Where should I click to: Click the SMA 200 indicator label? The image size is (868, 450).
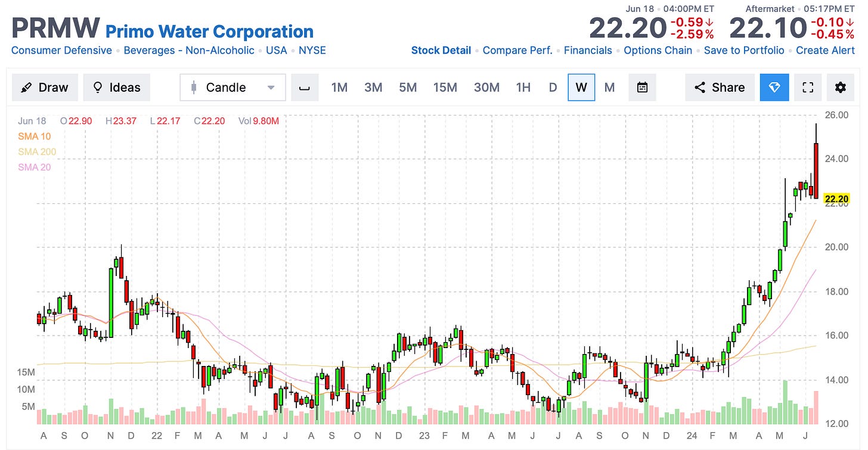coord(37,152)
